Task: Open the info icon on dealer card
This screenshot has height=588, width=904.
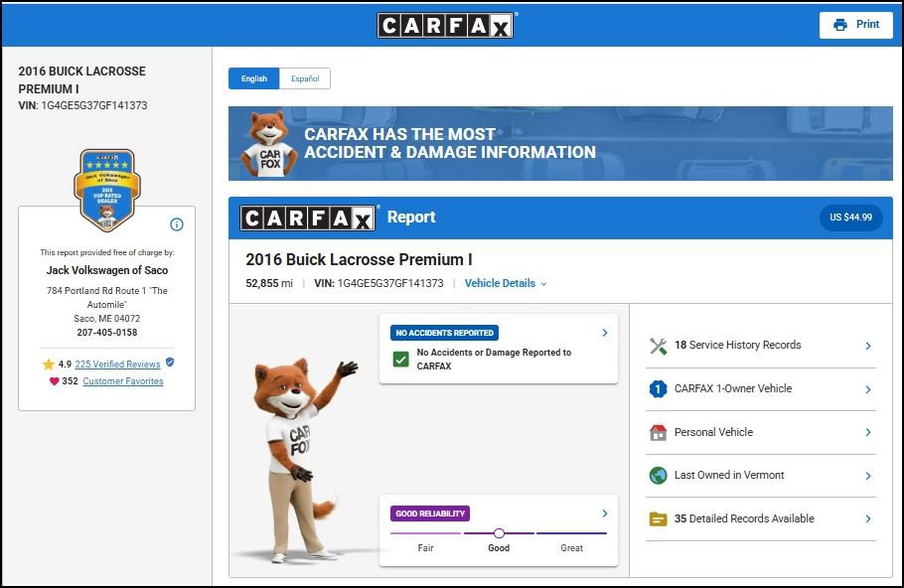Action: tap(177, 224)
